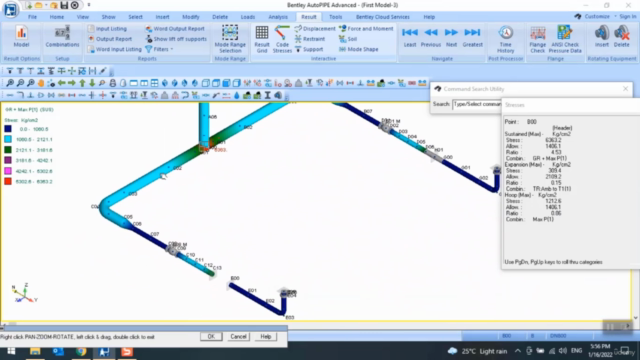640x360 pixels.
Task: Open Chrome from the taskbar
Action: coord(81,351)
